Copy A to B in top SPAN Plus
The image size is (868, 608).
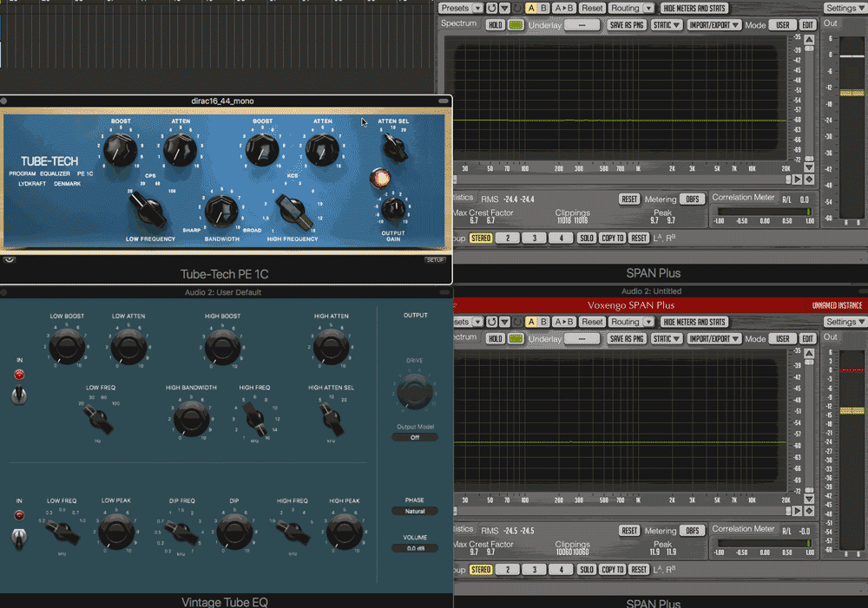[564, 9]
